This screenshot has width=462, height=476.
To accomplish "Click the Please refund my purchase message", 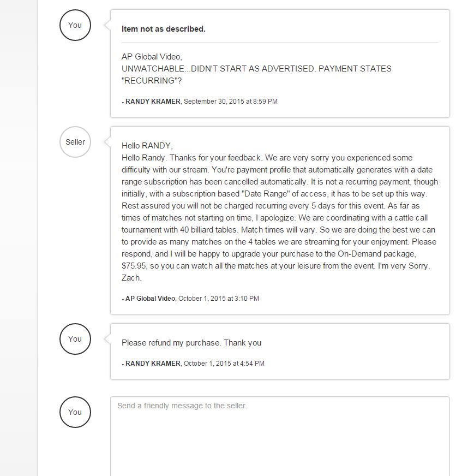I will pos(191,343).
